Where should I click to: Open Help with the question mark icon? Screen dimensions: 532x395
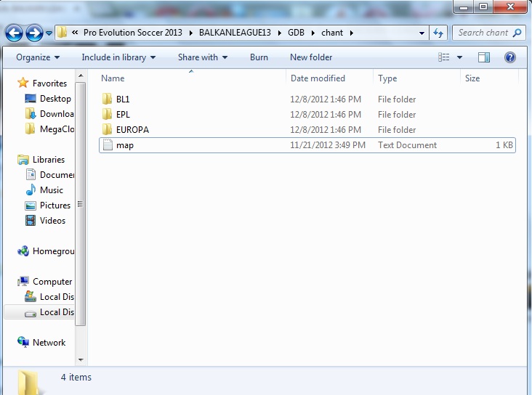pyautogui.click(x=510, y=57)
